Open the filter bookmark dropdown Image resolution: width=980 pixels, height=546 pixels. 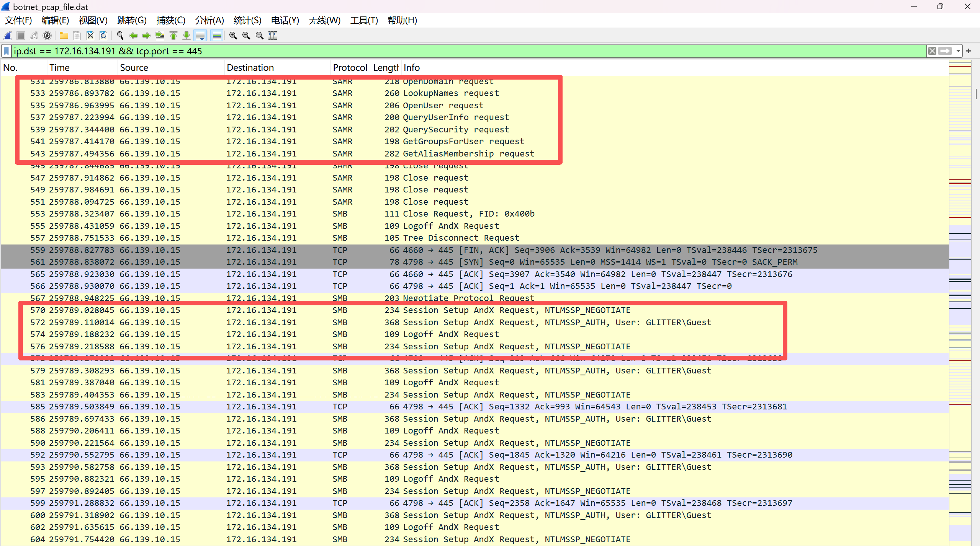point(7,51)
